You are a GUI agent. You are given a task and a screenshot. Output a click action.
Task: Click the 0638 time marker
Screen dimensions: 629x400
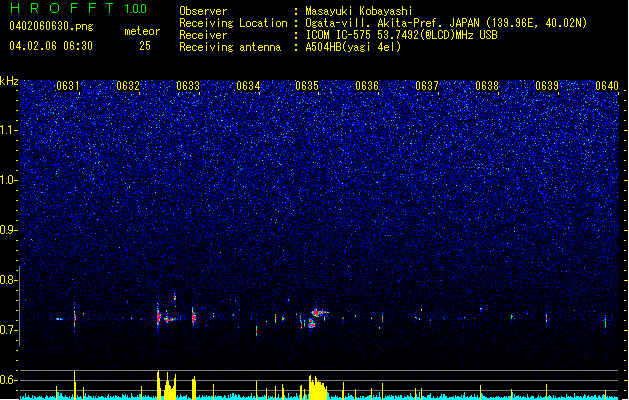(x=487, y=86)
